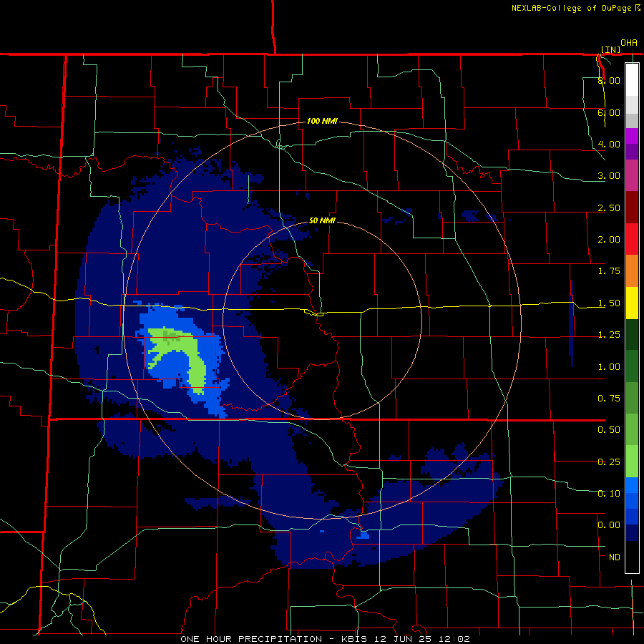Pick the white swatch at legend top
The width and height of the screenshot is (644, 644).
[x=632, y=79]
